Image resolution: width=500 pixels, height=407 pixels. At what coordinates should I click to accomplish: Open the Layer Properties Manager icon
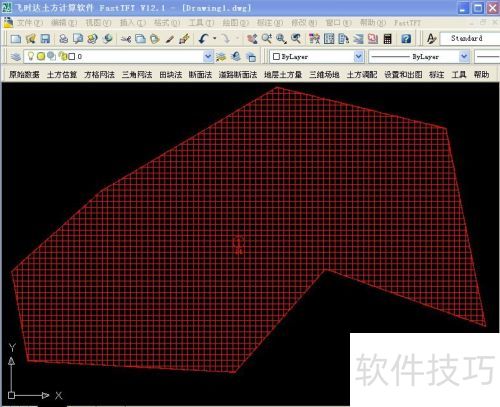pyautogui.click(x=16, y=57)
